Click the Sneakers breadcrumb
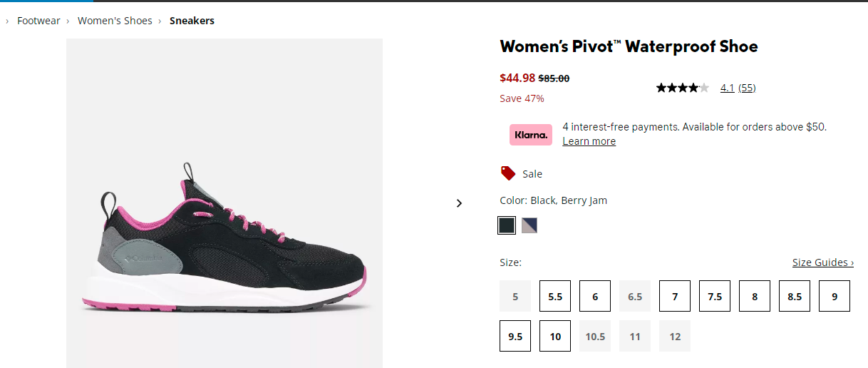This screenshot has width=868, height=368. pos(192,21)
